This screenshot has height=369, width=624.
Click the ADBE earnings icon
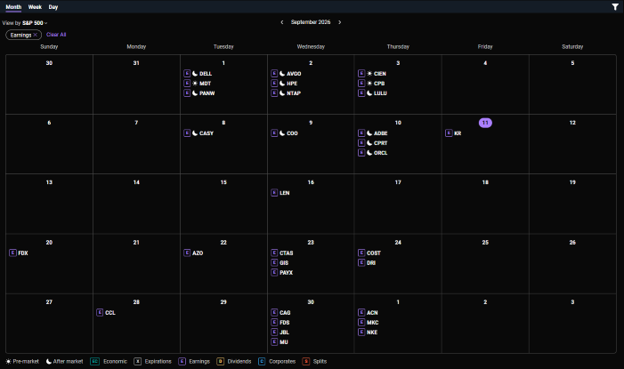tap(361, 133)
